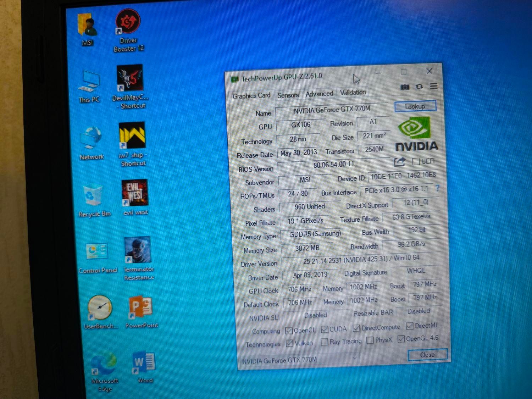This screenshot has height=399, width=532.
Task: Toggle the Vulkan checkbox
Action: click(289, 343)
